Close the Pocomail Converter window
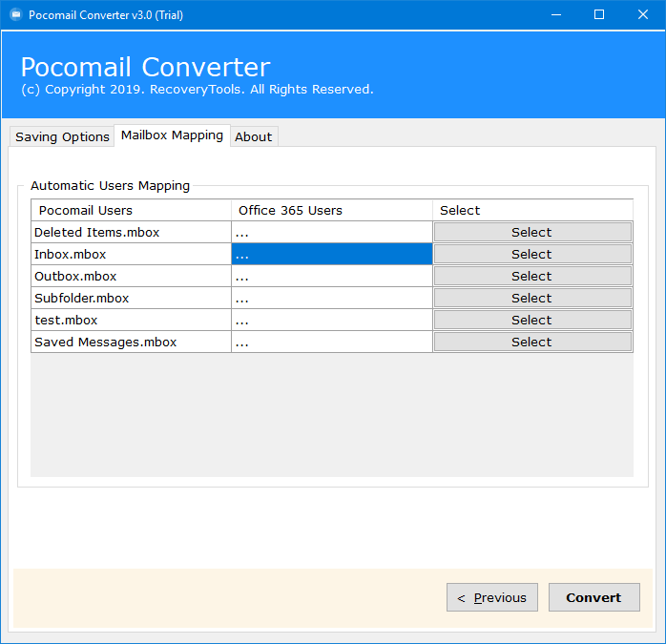Viewport: 666px width, 644px height. [643, 15]
